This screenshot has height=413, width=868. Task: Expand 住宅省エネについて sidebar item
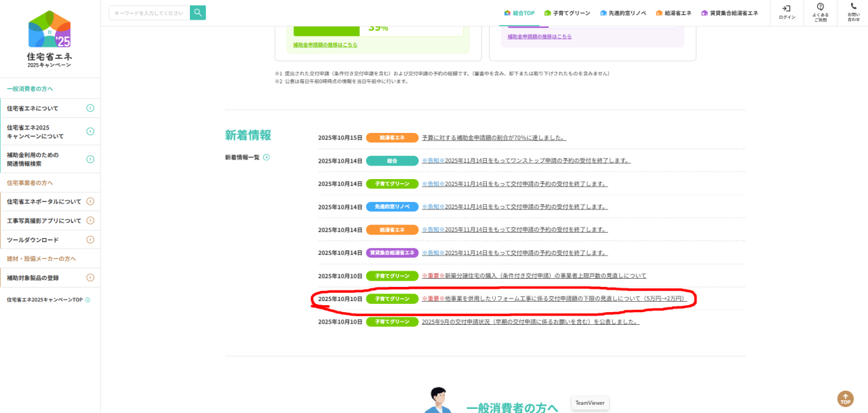click(90, 109)
